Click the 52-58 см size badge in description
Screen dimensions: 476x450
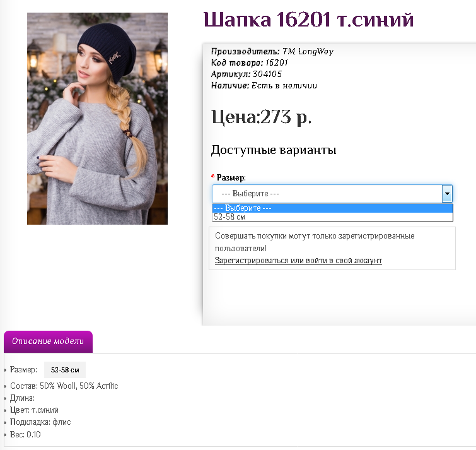tap(65, 370)
